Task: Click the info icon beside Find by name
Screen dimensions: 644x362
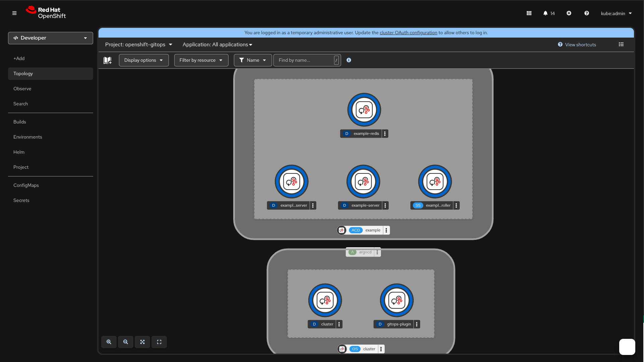Action: click(349, 60)
